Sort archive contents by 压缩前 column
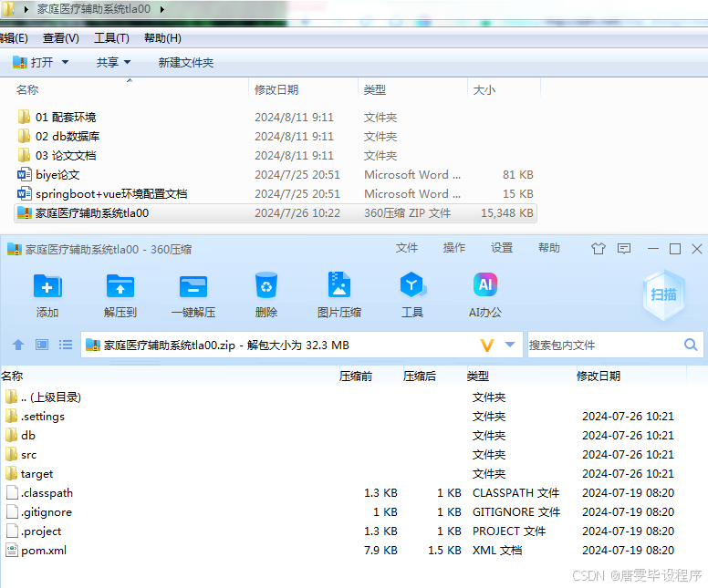The image size is (708, 588). click(355, 376)
